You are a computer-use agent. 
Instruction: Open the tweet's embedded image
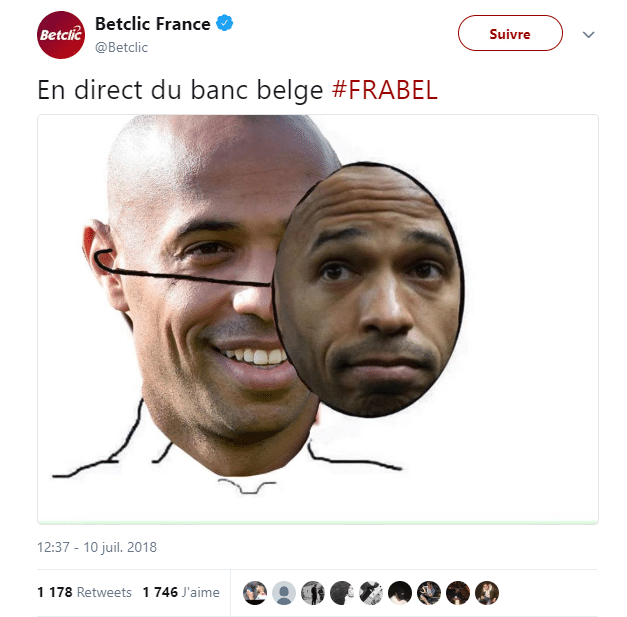tap(318, 319)
